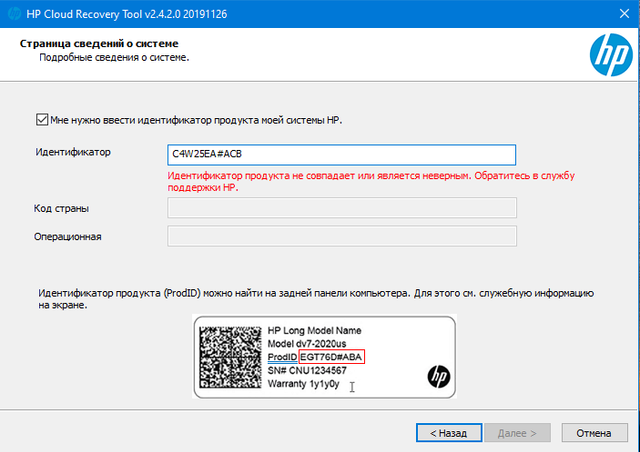
Task: Click the SN# CNU1234567 text
Action: [x=307, y=370]
